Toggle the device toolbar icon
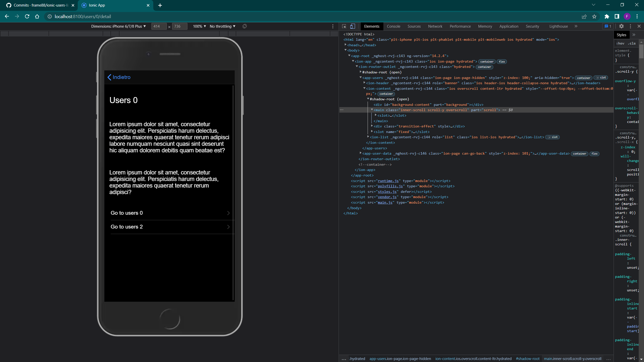Viewport: 644px width, 362px height. pyautogui.click(x=352, y=26)
